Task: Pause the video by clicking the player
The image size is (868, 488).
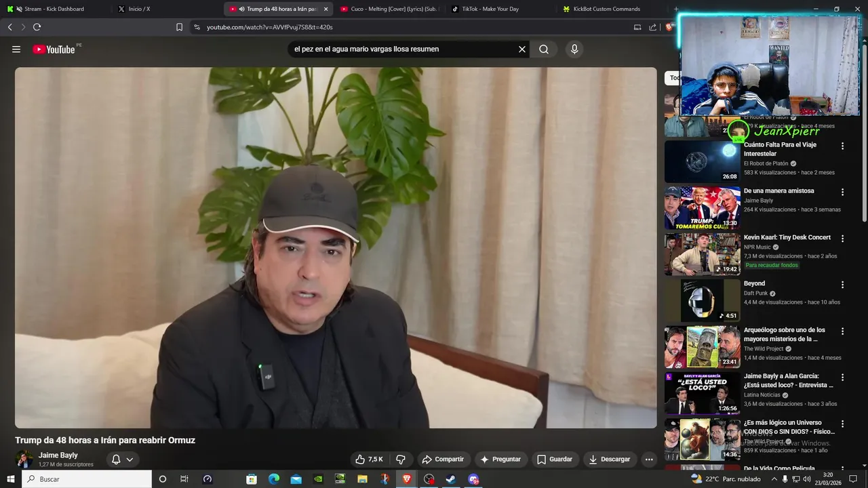Action: pyautogui.click(x=336, y=247)
